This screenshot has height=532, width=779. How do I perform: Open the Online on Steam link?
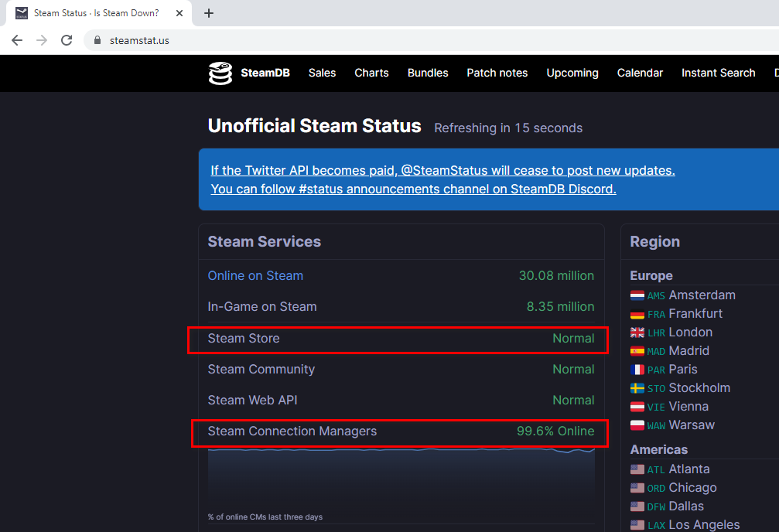(255, 276)
